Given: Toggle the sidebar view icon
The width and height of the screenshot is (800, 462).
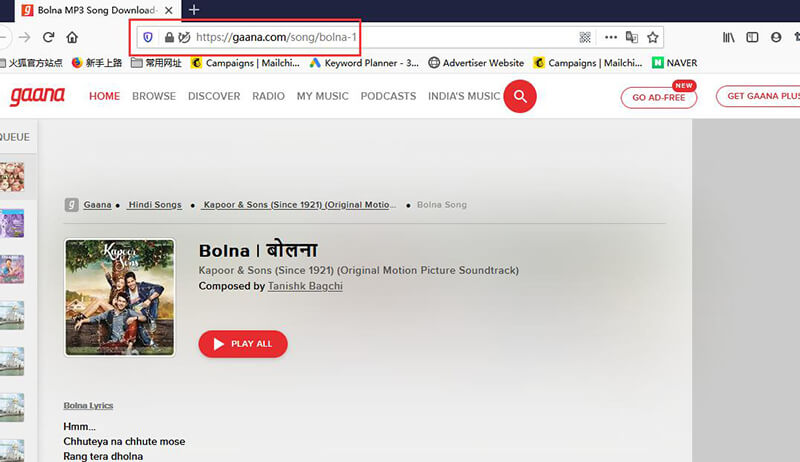Looking at the screenshot, I should [752, 37].
